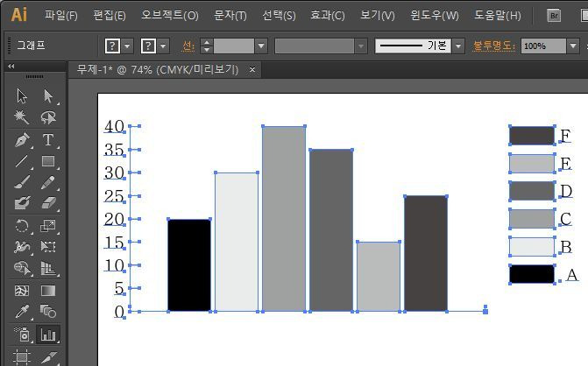The width and height of the screenshot is (588, 366).
Task: Open the 오브젝트(O) menu
Action: pyautogui.click(x=169, y=16)
